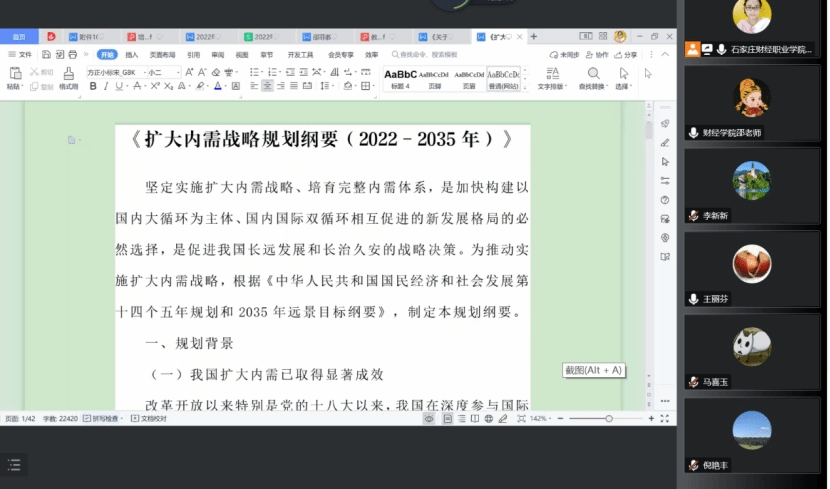Click the vertical document scrollbar thumb
Image resolution: width=830 pixels, height=489 pixels.
[x=649, y=130]
